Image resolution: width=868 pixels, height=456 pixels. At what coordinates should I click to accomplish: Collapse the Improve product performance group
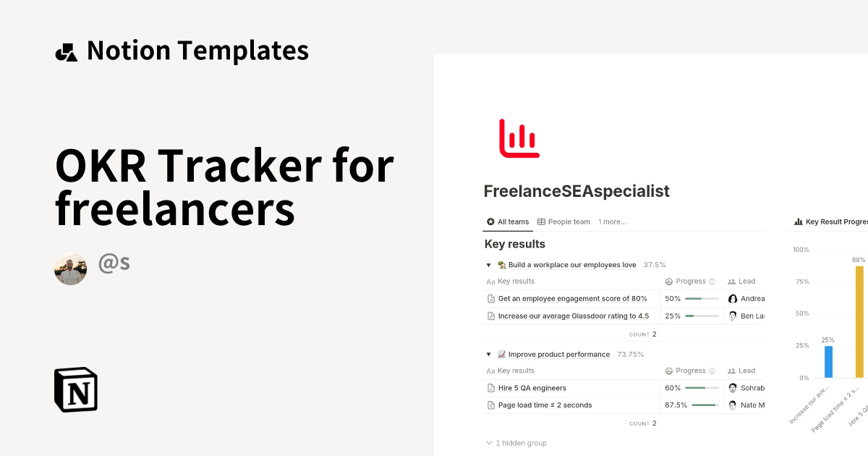(488, 354)
